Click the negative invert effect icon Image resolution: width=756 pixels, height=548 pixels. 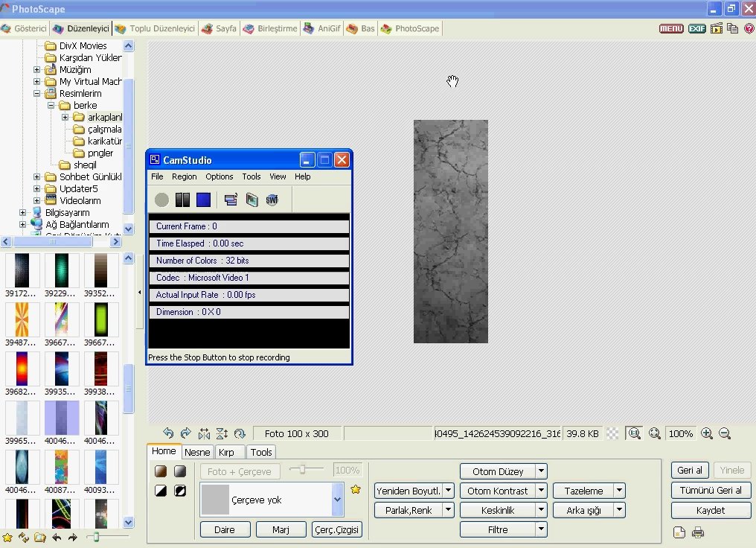(180, 491)
